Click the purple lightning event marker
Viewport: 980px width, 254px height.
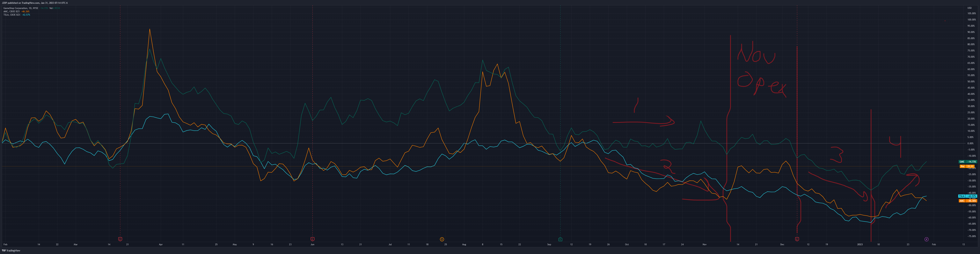coord(926,239)
